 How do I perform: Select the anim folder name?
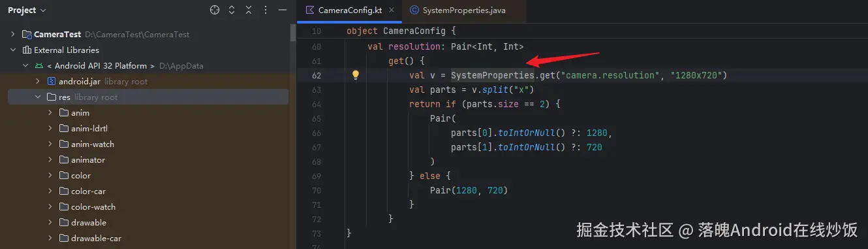click(80, 112)
